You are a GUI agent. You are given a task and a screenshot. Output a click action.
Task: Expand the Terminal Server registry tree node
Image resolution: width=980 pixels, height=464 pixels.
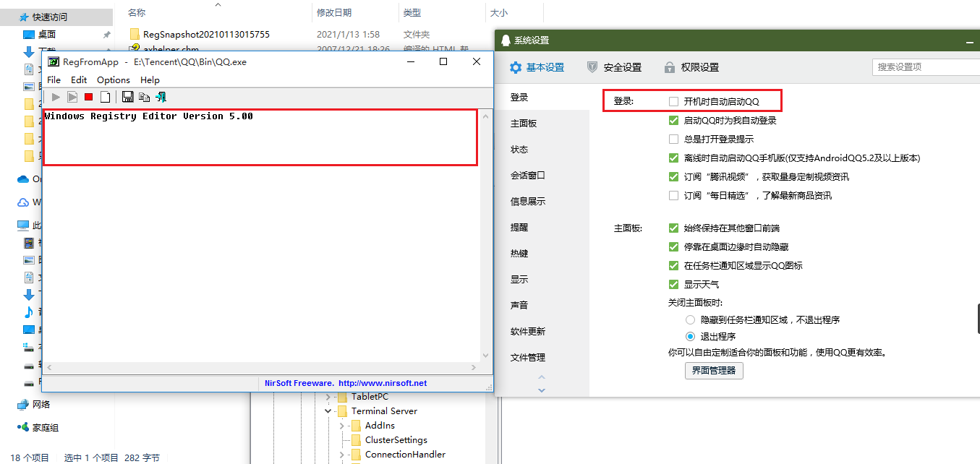328,411
